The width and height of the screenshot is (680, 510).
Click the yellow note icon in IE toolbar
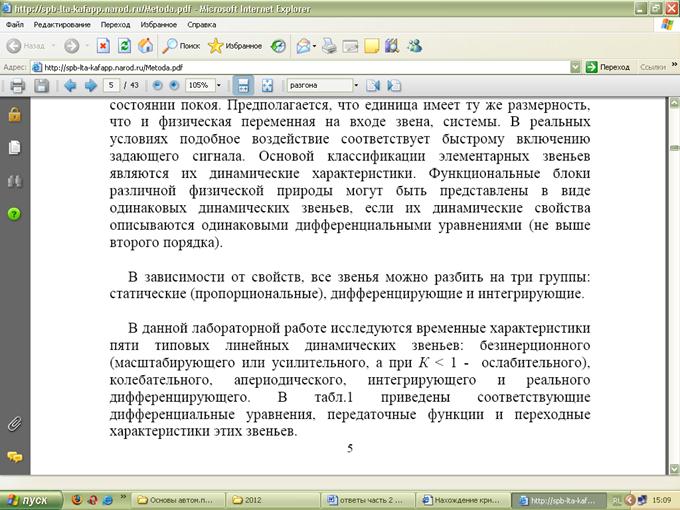click(372, 46)
